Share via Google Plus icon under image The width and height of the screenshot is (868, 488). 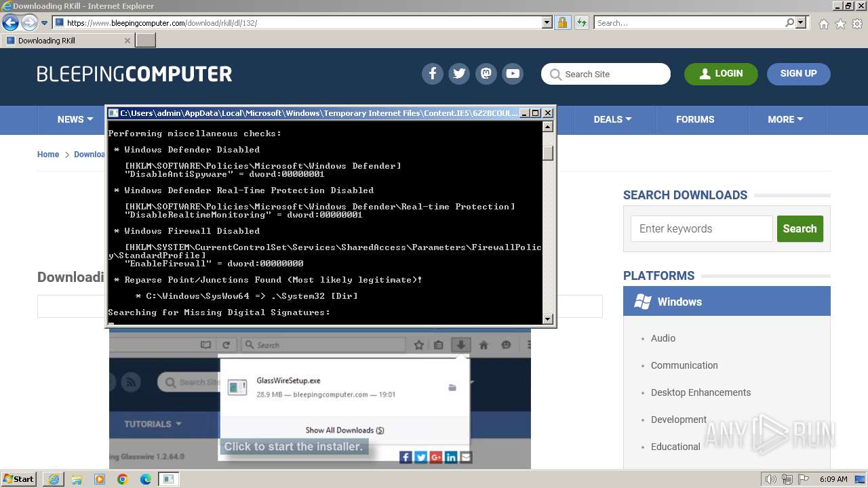[x=435, y=457]
